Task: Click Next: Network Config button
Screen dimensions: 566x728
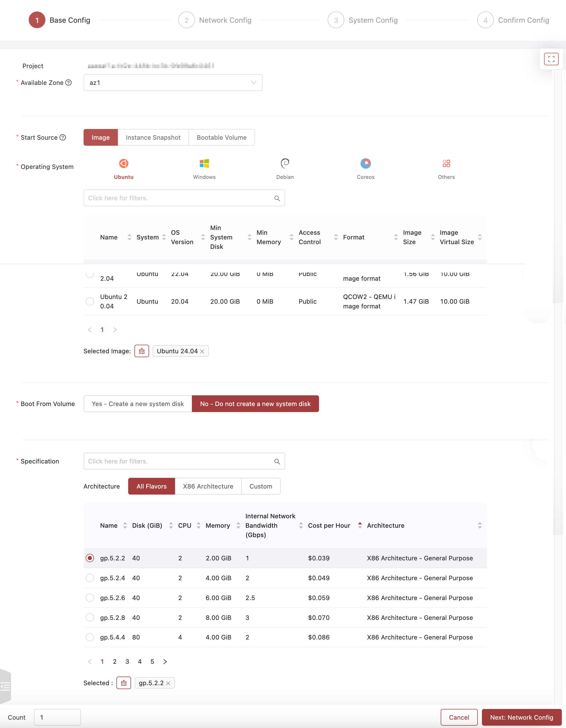Action: pos(521,717)
